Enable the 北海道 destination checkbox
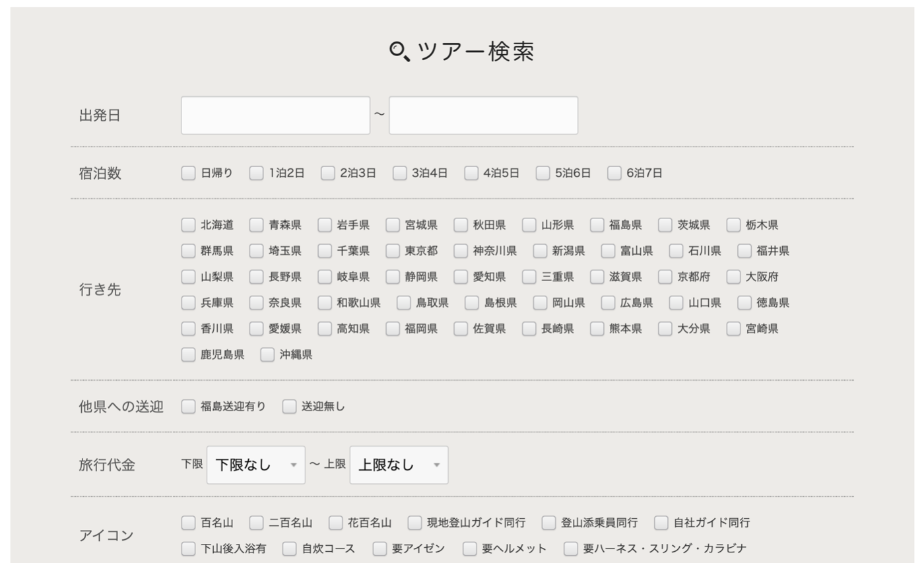 [189, 225]
